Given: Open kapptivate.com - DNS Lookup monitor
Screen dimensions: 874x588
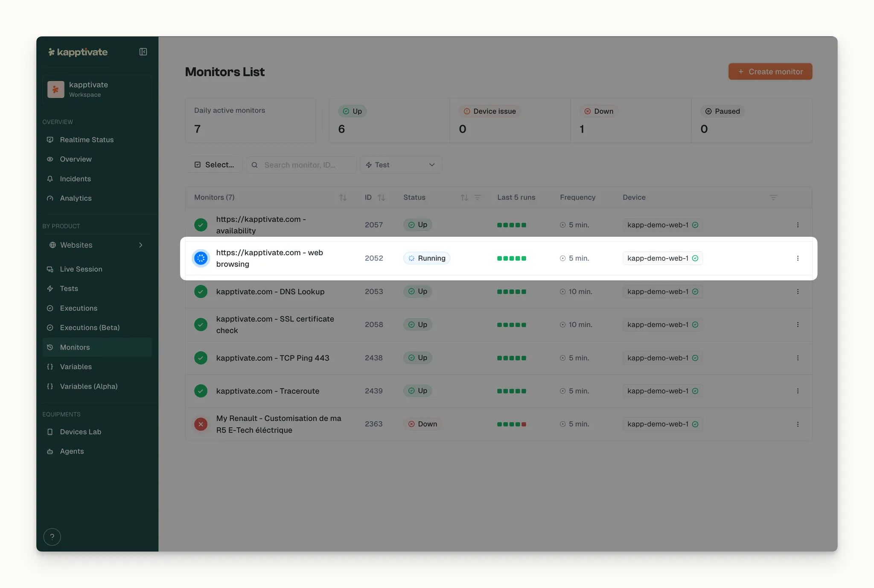Looking at the screenshot, I should click(x=270, y=291).
